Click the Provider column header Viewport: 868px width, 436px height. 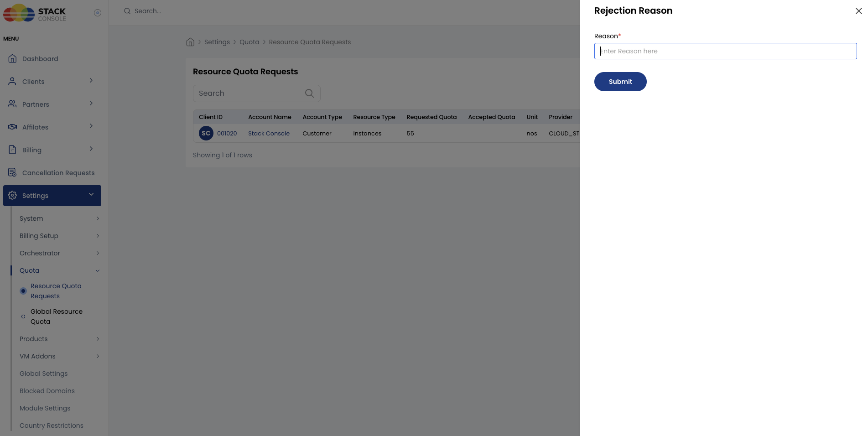coord(561,117)
